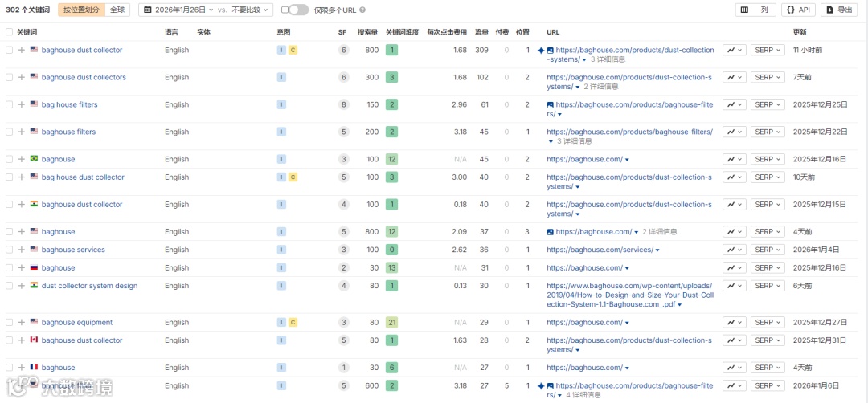868x403 pixels.
Task: Expand URL caret after baghouse.com/services/
Action: point(657,250)
